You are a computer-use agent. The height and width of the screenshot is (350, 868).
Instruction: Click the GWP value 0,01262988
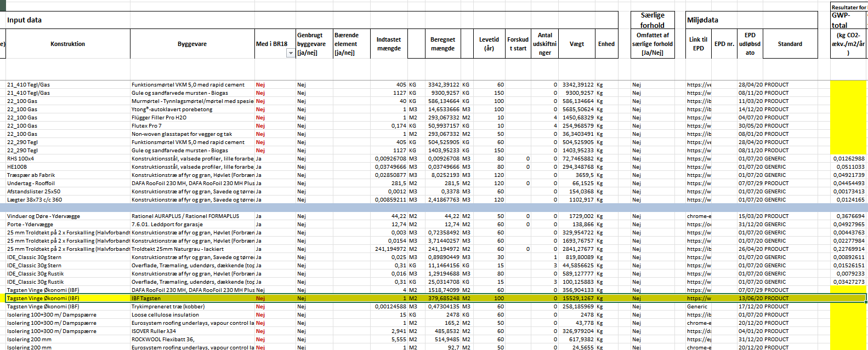(x=848, y=159)
